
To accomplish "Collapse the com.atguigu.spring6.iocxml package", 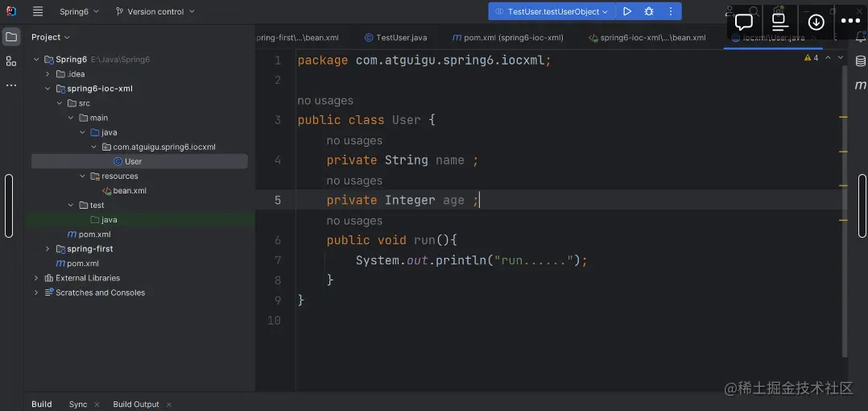I will click(x=93, y=147).
